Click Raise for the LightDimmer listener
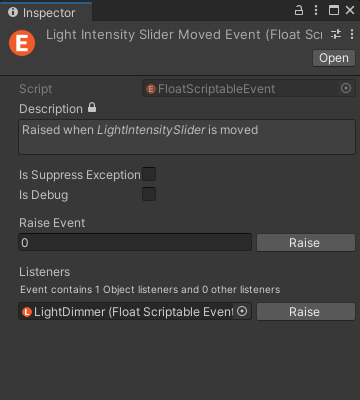The height and width of the screenshot is (400, 360). pyautogui.click(x=306, y=312)
